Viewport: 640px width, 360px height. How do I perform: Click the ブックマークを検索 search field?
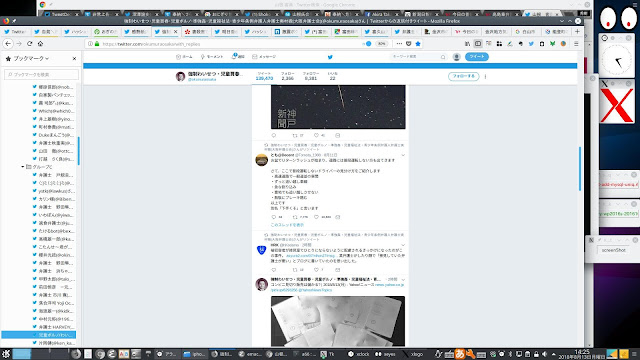41,74
